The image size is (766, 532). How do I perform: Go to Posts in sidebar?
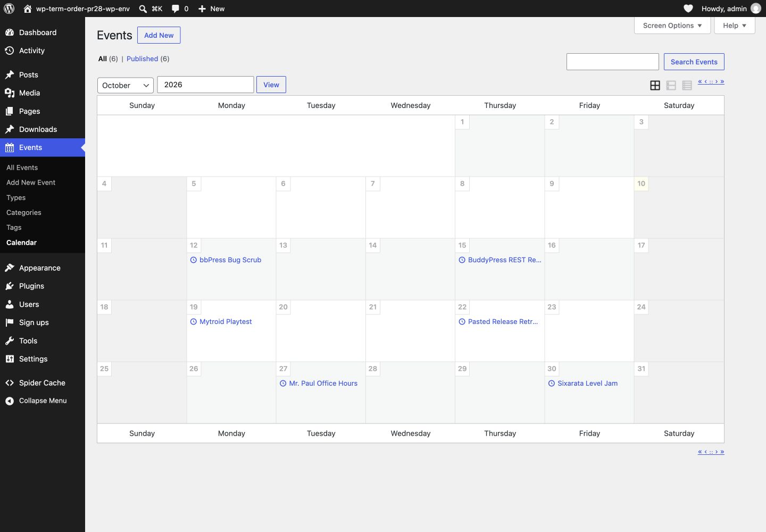(43, 74)
